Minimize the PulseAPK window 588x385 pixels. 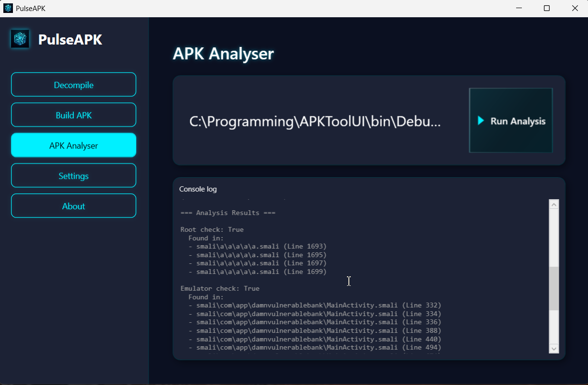click(519, 8)
